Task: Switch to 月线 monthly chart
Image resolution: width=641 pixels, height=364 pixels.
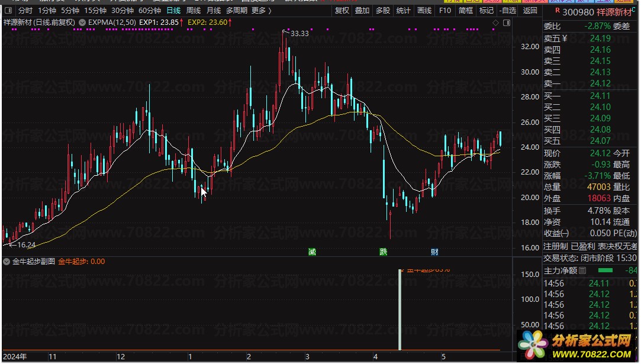Action: [x=214, y=10]
